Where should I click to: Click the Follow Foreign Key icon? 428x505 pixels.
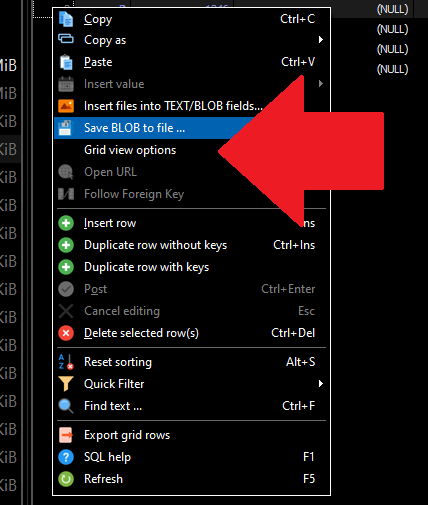tap(66, 194)
